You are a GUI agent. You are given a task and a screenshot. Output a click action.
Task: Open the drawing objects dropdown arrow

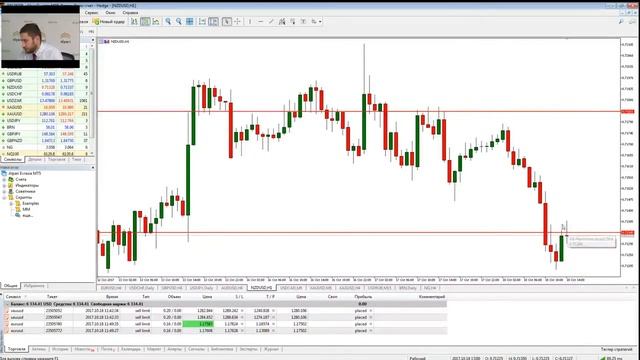pos(320,21)
